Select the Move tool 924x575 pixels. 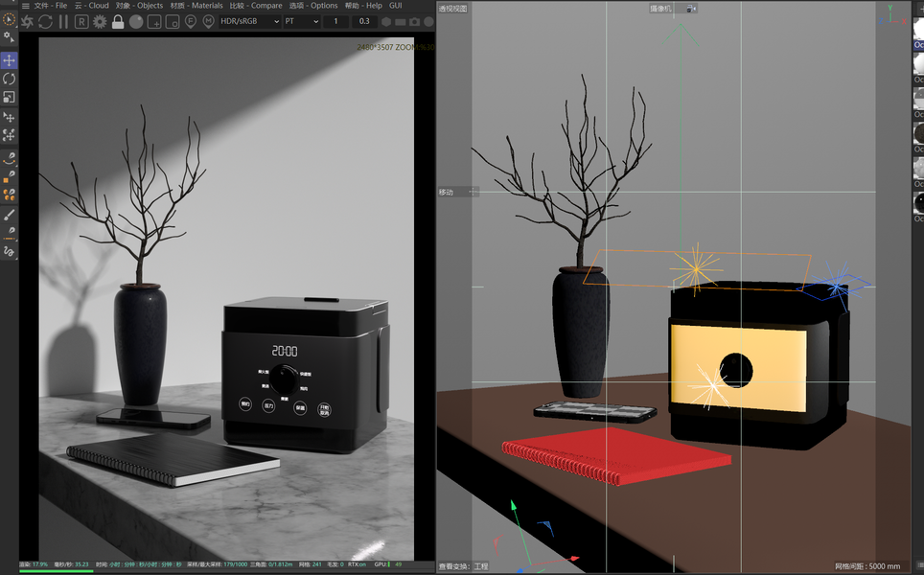[x=9, y=60]
